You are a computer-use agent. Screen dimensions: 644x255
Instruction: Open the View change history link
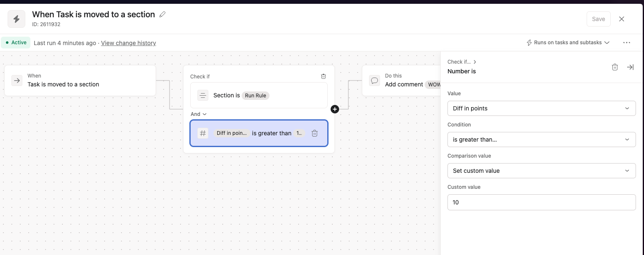129,43
